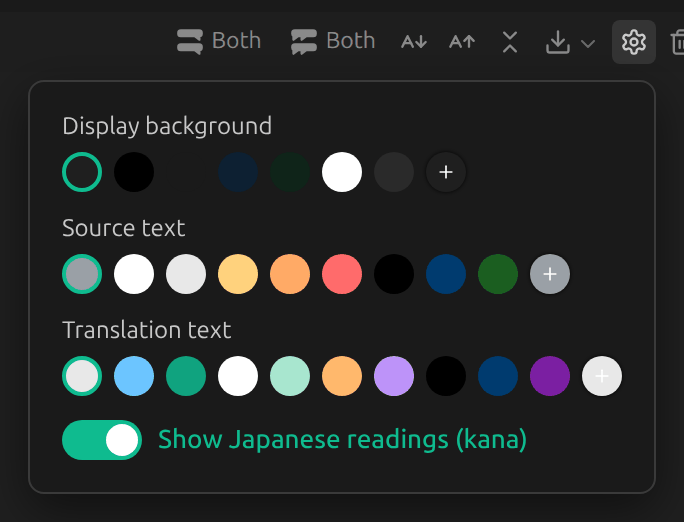Image resolution: width=684 pixels, height=522 pixels.
Task: Set source text color to black
Action: click(x=393, y=274)
